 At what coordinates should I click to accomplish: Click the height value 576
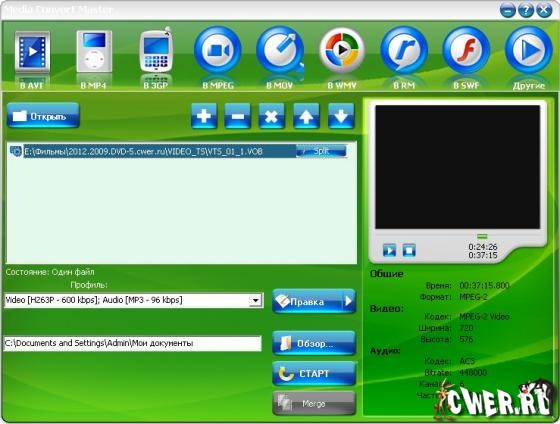pos(466,339)
